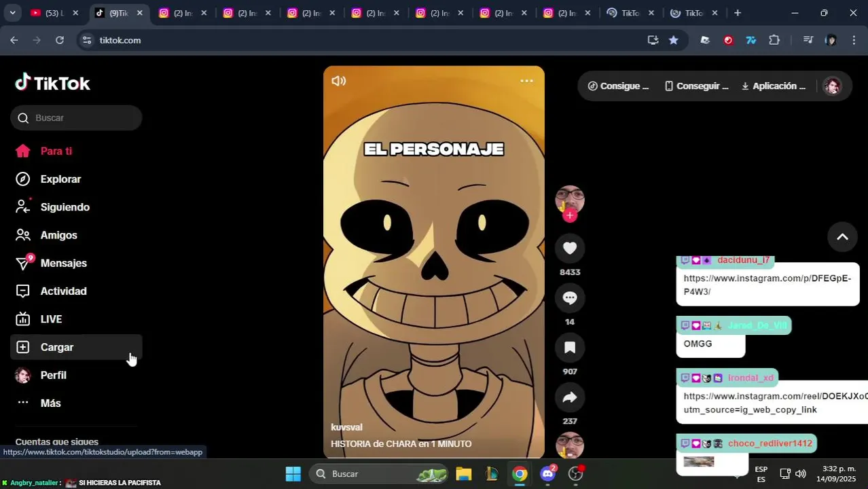868x489 pixels.
Task: Open the video comments via the speech-bubble icon
Action: (570, 298)
